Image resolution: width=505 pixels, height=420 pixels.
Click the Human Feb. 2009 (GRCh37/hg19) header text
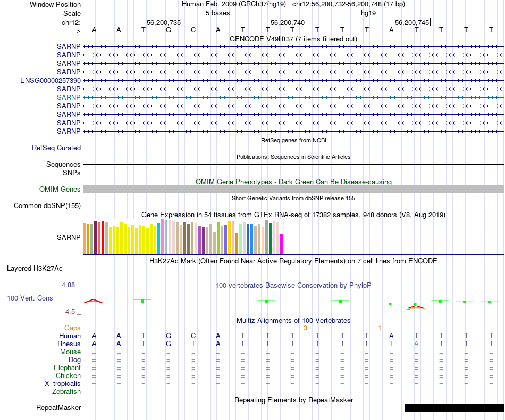[234, 4]
